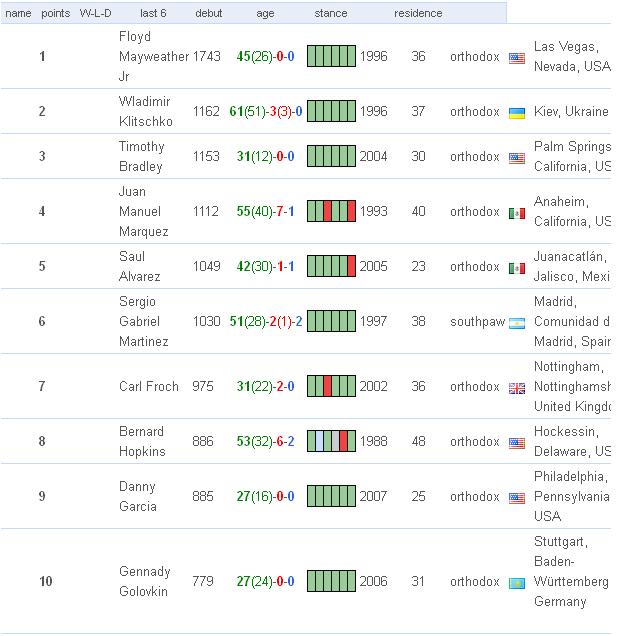Click Juan Manuel Marquez's 55(40)-7-1 record
The width and height of the screenshot is (618, 636).
pos(265,211)
